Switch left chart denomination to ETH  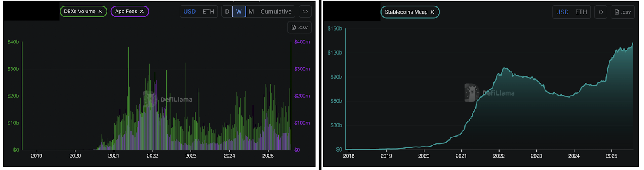pyautogui.click(x=208, y=12)
